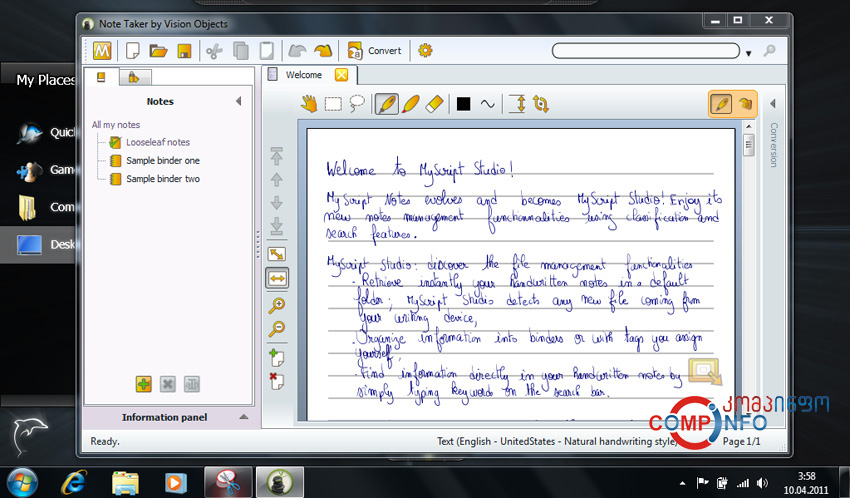Choose the line thickness wave tool
The width and height of the screenshot is (850, 498).
[x=488, y=104]
